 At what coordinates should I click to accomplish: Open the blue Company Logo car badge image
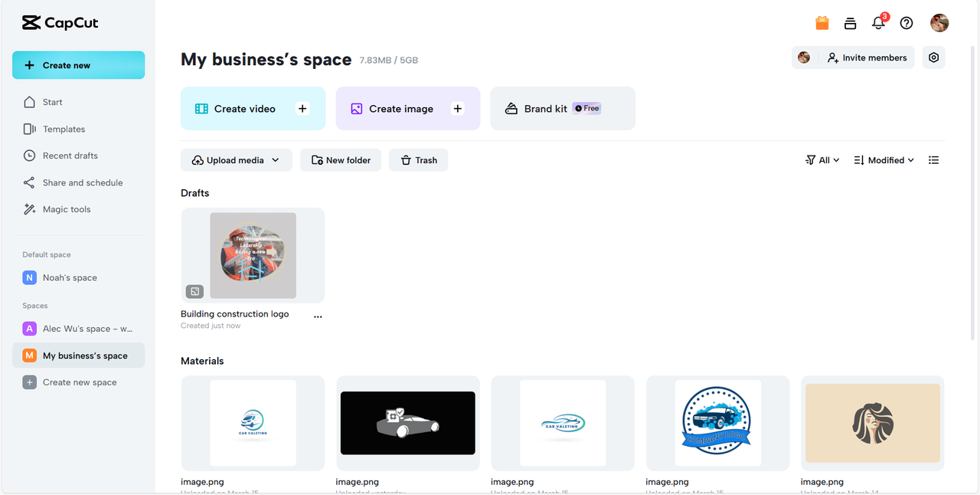(717, 423)
